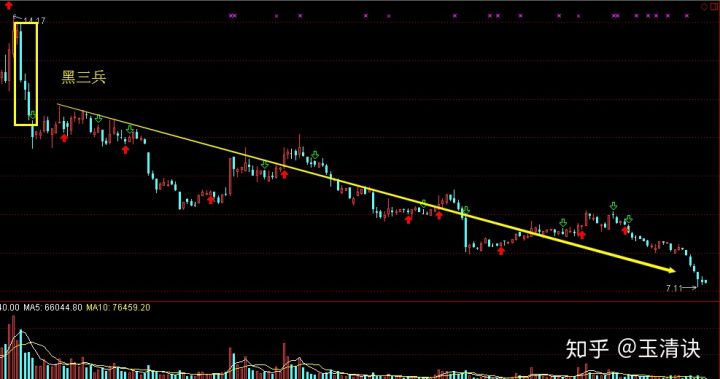Image resolution: width=720 pixels, height=379 pixels.
Task: Click the diamond icon in the chart's top-right corner
Action: (x=704, y=7)
